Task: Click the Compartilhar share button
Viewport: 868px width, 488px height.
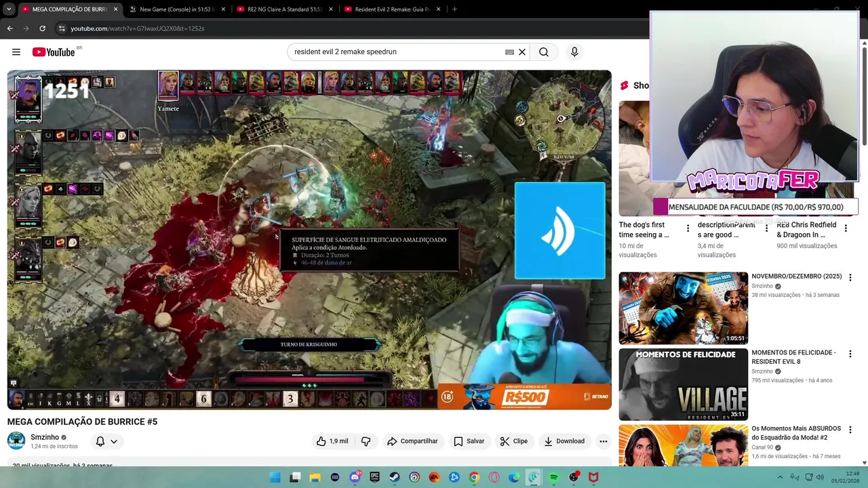Action: click(x=412, y=441)
